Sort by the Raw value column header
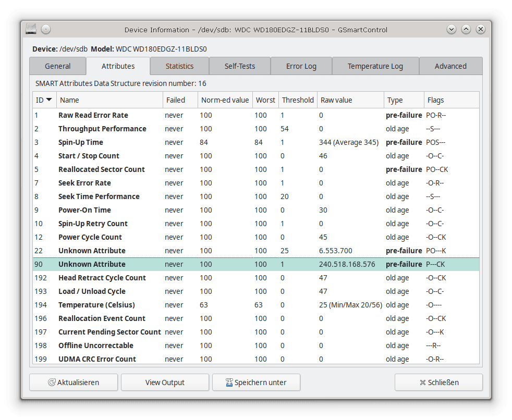This screenshot has height=420, width=512. (x=350, y=100)
